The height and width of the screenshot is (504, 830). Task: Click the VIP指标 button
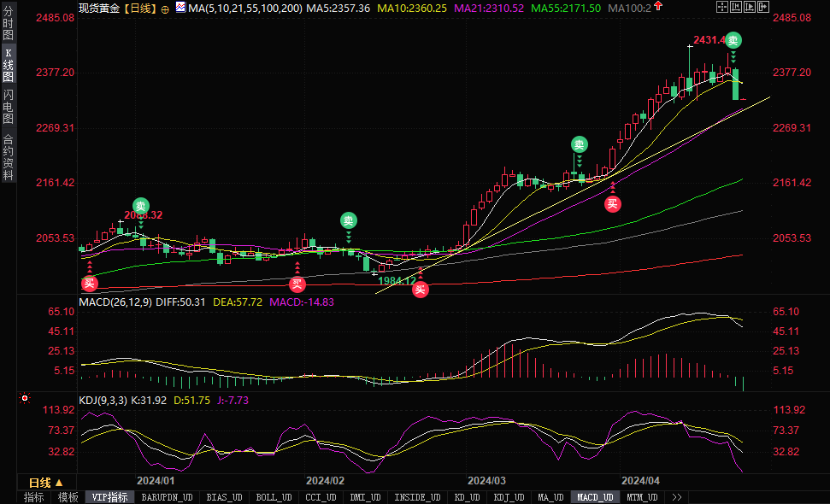pos(109,497)
